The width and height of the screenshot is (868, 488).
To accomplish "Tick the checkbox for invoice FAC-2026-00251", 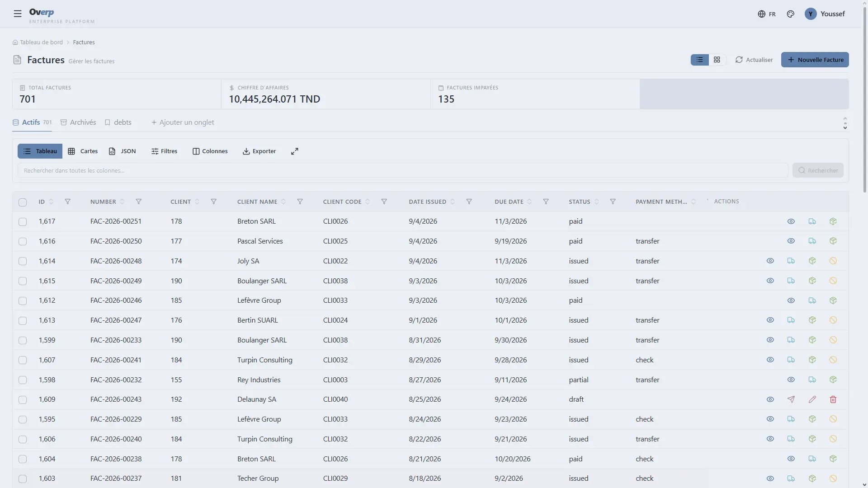I will click(23, 221).
